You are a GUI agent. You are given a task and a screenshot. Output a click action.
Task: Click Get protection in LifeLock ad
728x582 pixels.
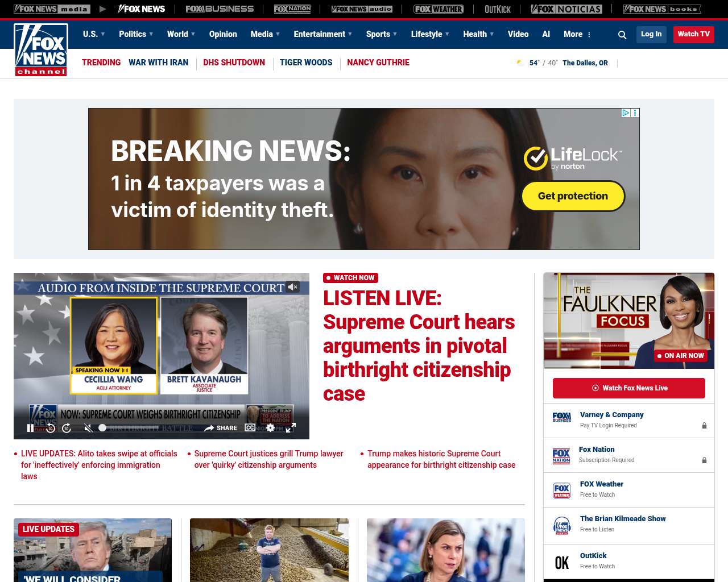[x=573, y=196]
